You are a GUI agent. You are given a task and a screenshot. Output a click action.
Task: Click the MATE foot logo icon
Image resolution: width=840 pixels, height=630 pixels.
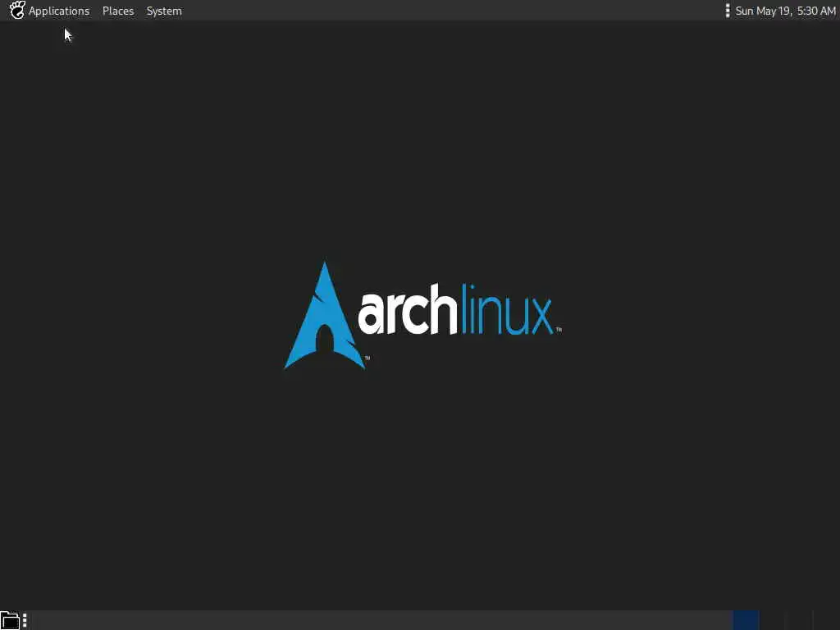[x=17, y=10]
